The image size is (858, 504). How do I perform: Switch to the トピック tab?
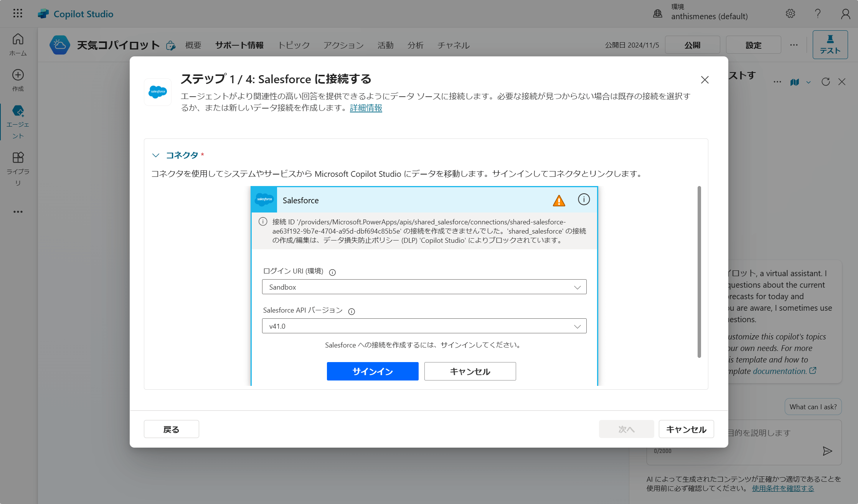[294, 45]
